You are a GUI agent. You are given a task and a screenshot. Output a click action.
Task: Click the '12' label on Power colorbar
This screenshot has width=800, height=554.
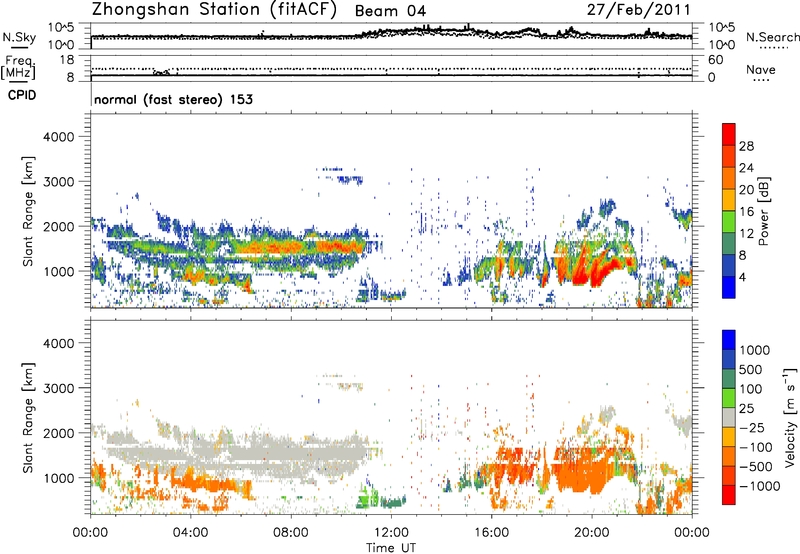(x=746, y=234)
